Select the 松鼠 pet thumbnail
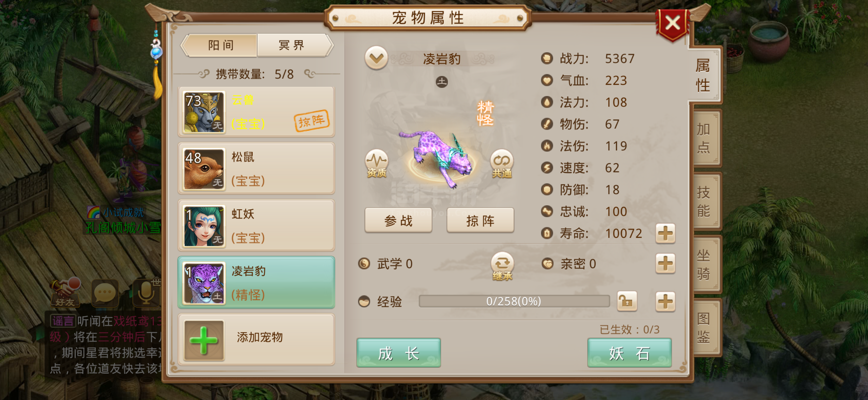The height and width of the screenshot is (400, 868). [204, 169]
